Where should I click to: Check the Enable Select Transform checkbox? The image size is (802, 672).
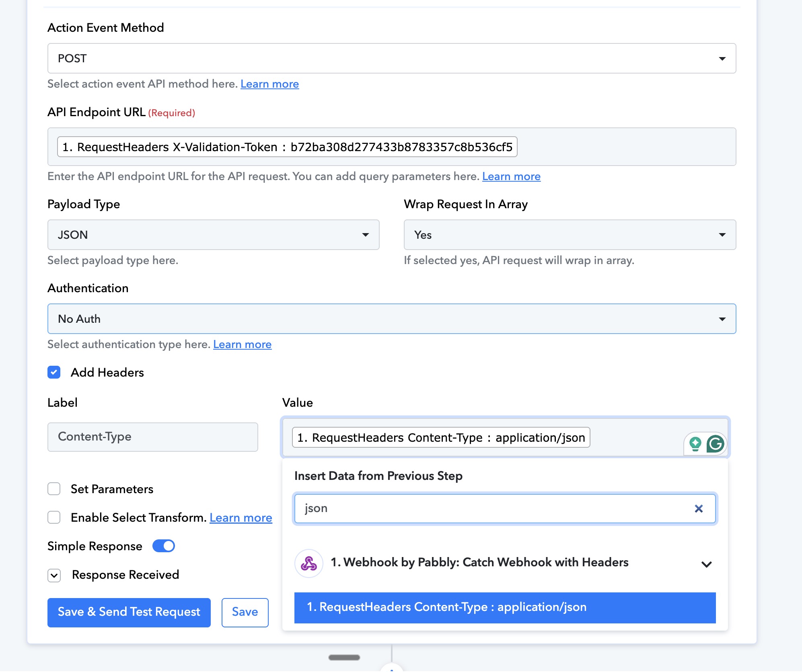point(54,517)
